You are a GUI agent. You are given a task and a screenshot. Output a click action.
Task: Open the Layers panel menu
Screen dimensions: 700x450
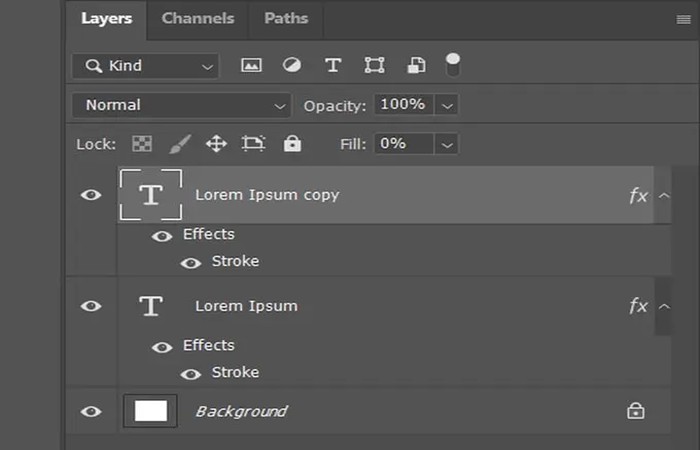[x=683, y=19]
